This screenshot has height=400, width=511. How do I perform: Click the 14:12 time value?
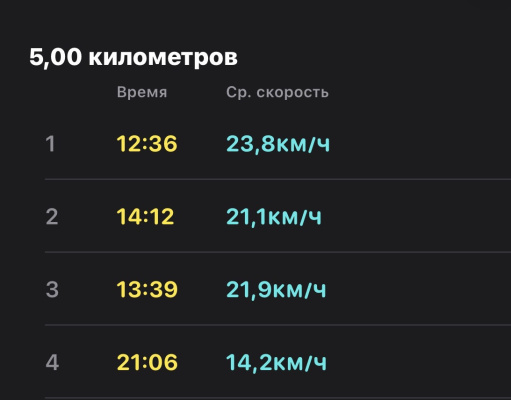coord(145,217)
